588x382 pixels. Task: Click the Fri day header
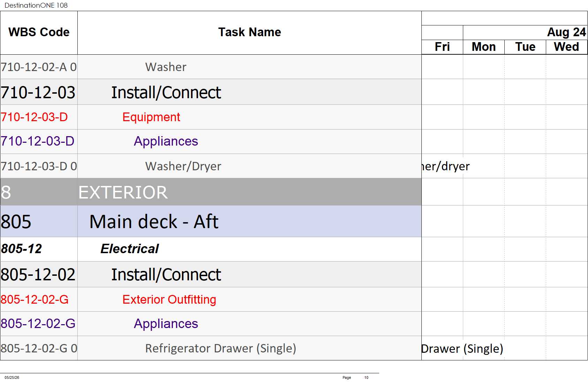pos(442,47)
